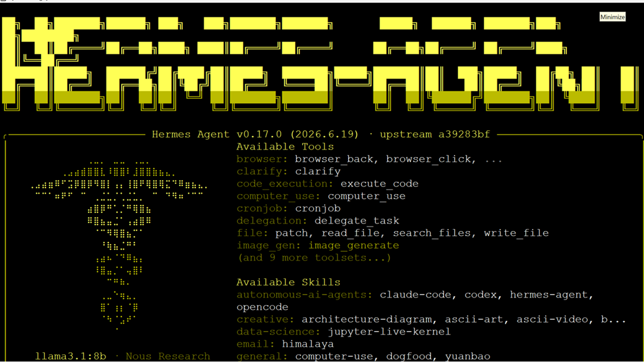Click the "clarify:" toolset label with colon

pyautogui.click(x=263, y=171)
